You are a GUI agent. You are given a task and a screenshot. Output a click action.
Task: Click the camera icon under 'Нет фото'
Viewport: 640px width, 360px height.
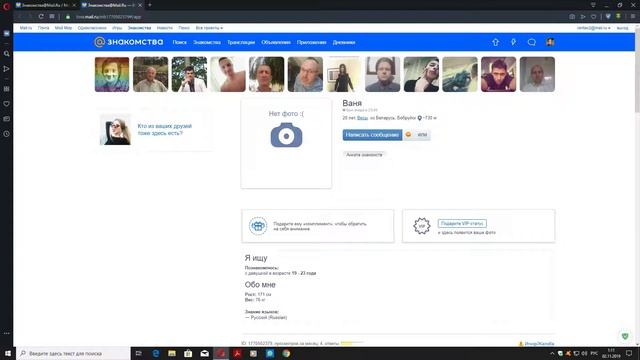(x=286, y=135)
